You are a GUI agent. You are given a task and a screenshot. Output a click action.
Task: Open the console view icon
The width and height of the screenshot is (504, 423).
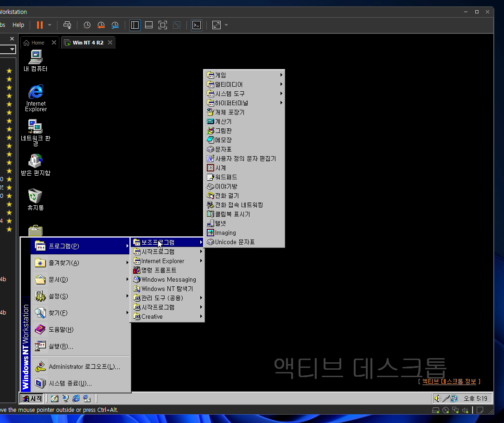197,25
